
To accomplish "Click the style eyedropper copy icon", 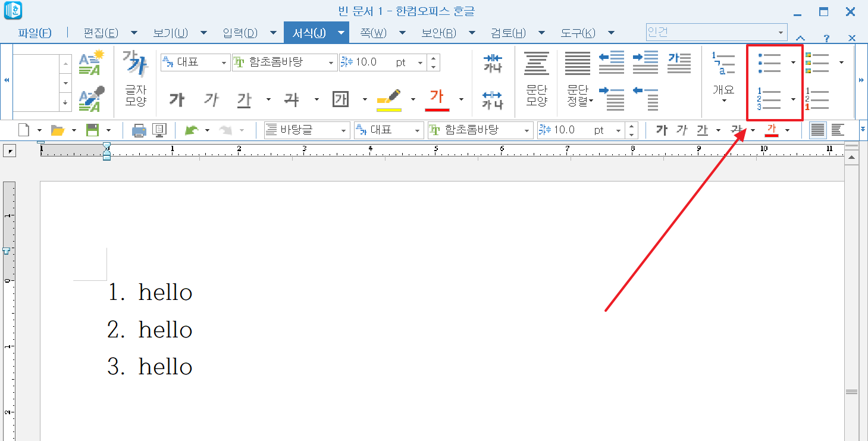I will [x=92, y=98].
